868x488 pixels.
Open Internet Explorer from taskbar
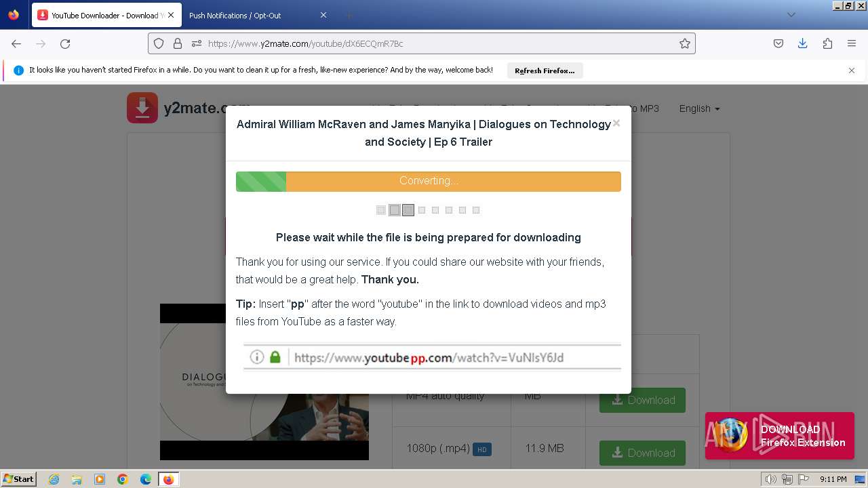pos(54,479)
